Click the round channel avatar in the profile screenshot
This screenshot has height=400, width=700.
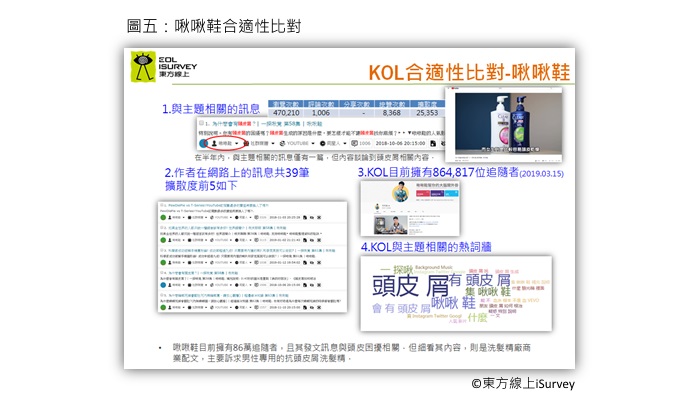click(x=400, y=193)
